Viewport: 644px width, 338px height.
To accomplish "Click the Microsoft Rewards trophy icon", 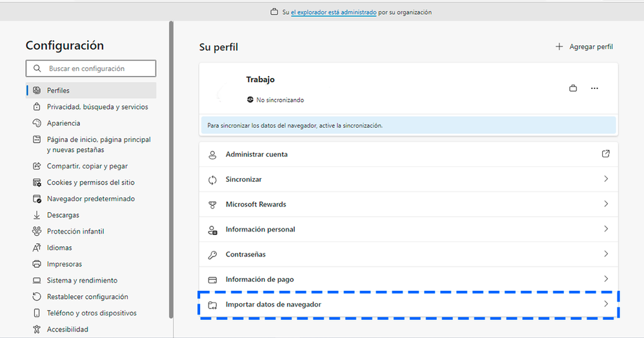I will (212, 205).
